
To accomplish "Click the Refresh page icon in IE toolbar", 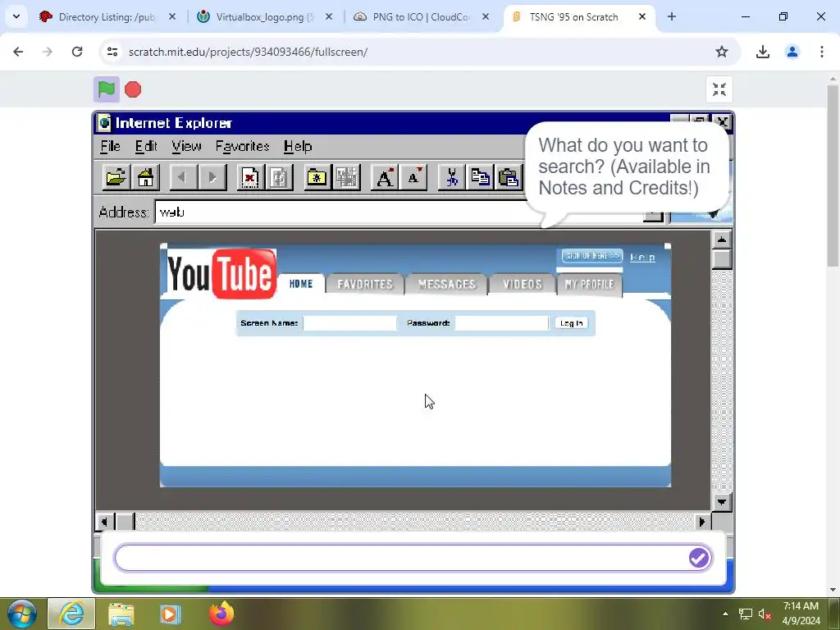I will click(279, 177).
